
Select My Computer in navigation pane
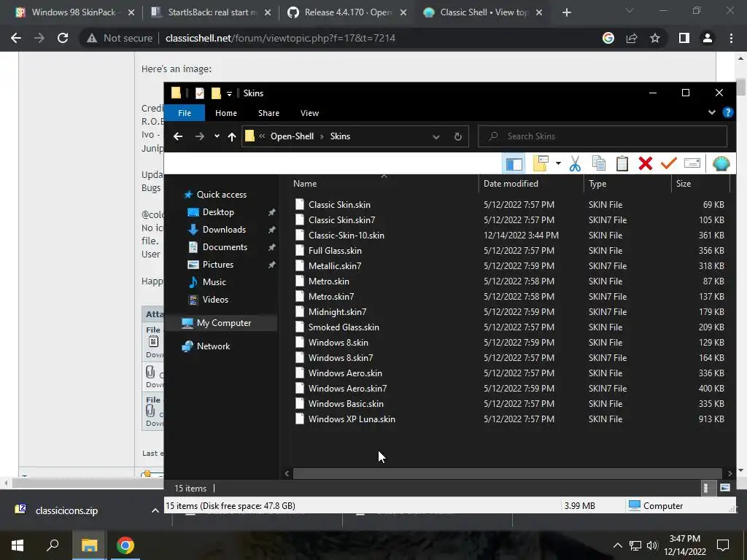point(224,323)
